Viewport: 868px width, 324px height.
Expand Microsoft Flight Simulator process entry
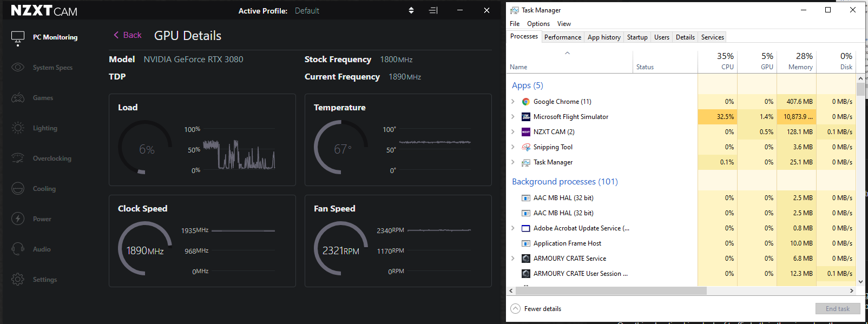coord(513,116)
